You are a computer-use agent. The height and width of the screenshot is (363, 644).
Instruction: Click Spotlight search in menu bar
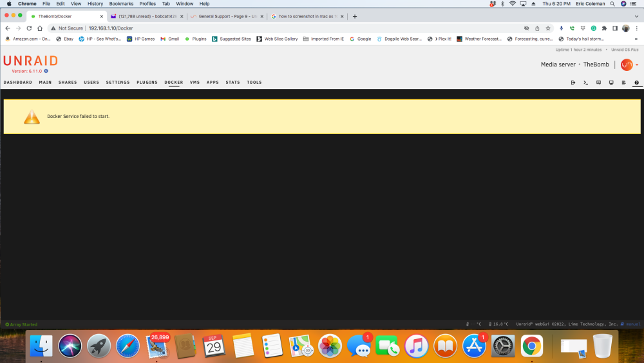(x=612, y=4)
